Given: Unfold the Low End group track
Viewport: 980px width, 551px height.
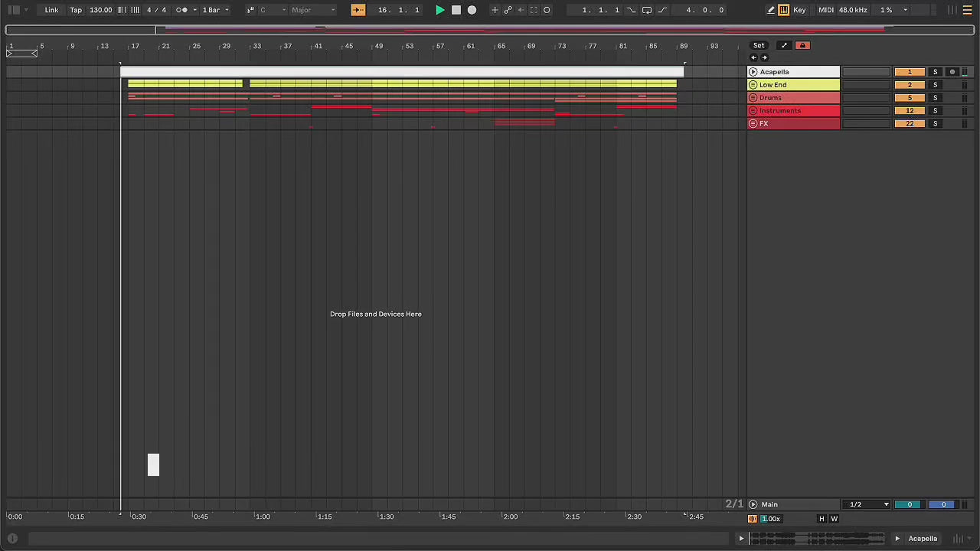Looking at the screenshot, I should coord(753,85).
